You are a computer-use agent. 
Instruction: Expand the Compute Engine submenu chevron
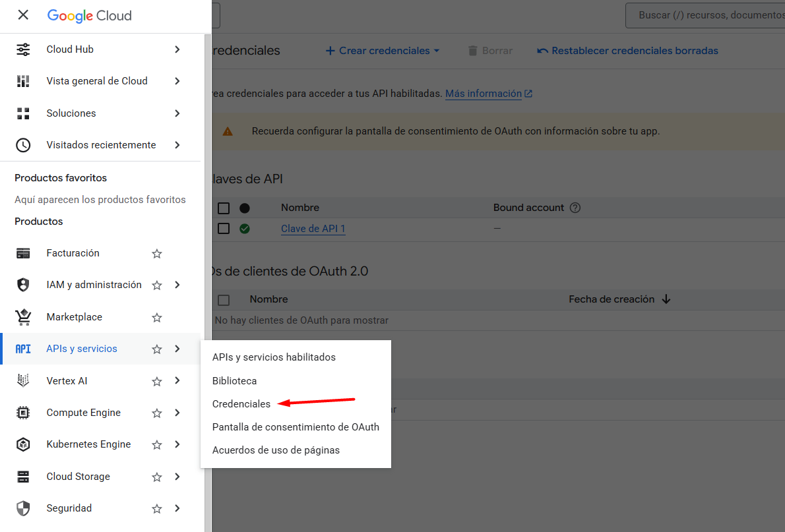pyautogui.click(x=177, y=413)
